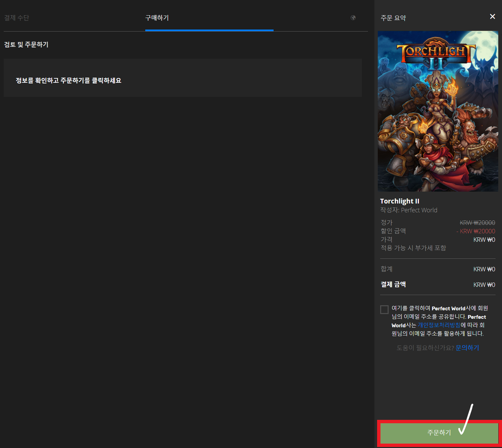Click the Torchlight II title text
Image resolution: width=502 pixels, height=448 pixels.
(x=399, y=201)
